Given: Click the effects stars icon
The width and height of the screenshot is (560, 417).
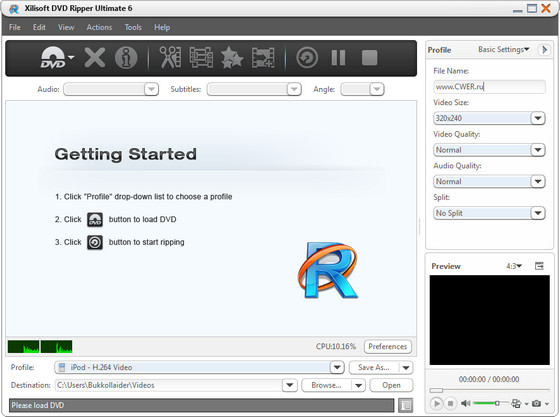Looking at the screenshot, I should pyautogui.click(x=232, y=57).
